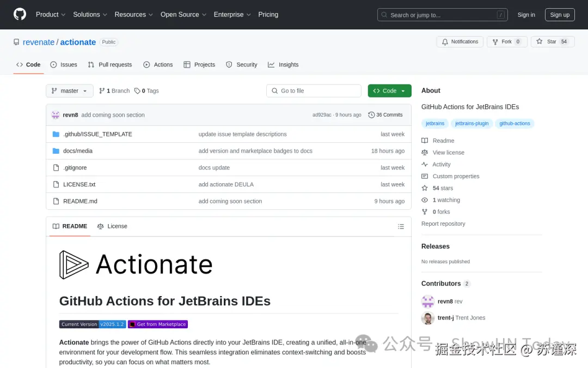Image resolution: width=588 pixels, height=368 pixels.
Task: Click the scale icon beside View license
Action: coord(425,153)
